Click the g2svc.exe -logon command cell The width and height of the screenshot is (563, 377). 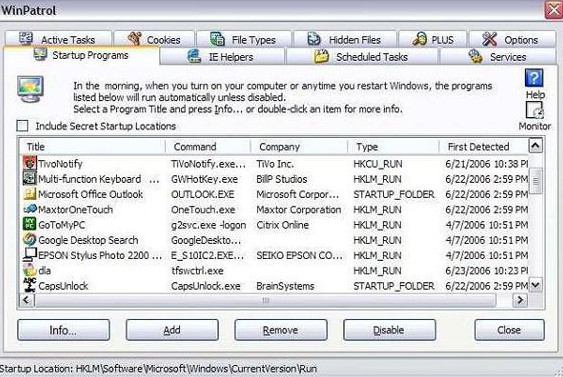209,225
